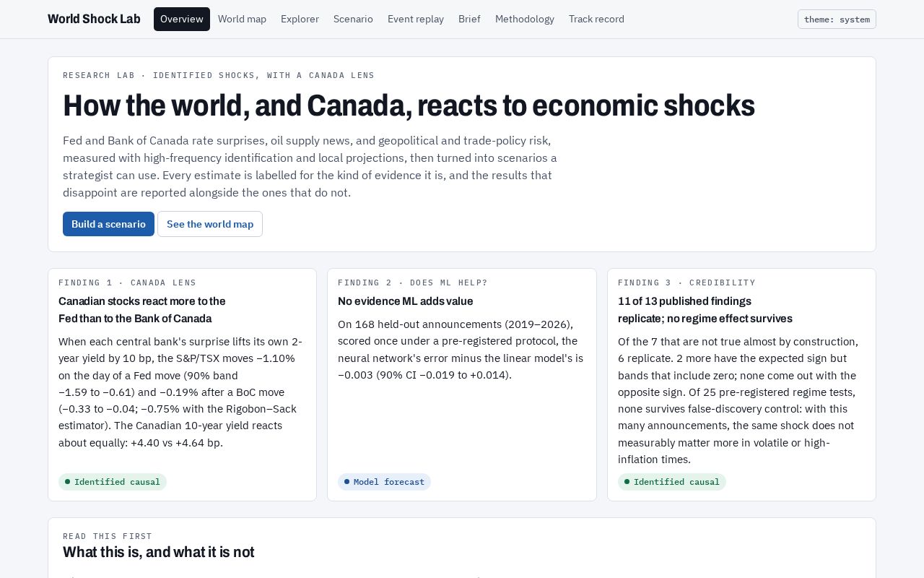Select the Overview tab

click(182, 19)
